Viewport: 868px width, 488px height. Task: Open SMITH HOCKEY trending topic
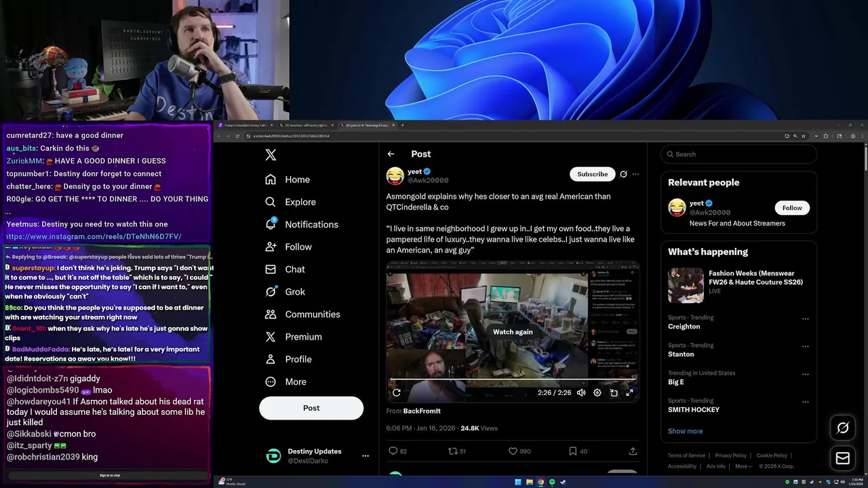coord(694,409)
